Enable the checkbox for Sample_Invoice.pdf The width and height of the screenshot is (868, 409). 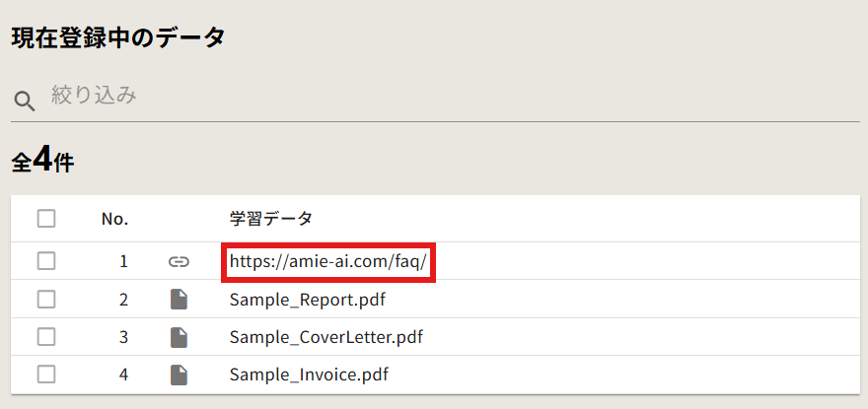coord(46,375)
